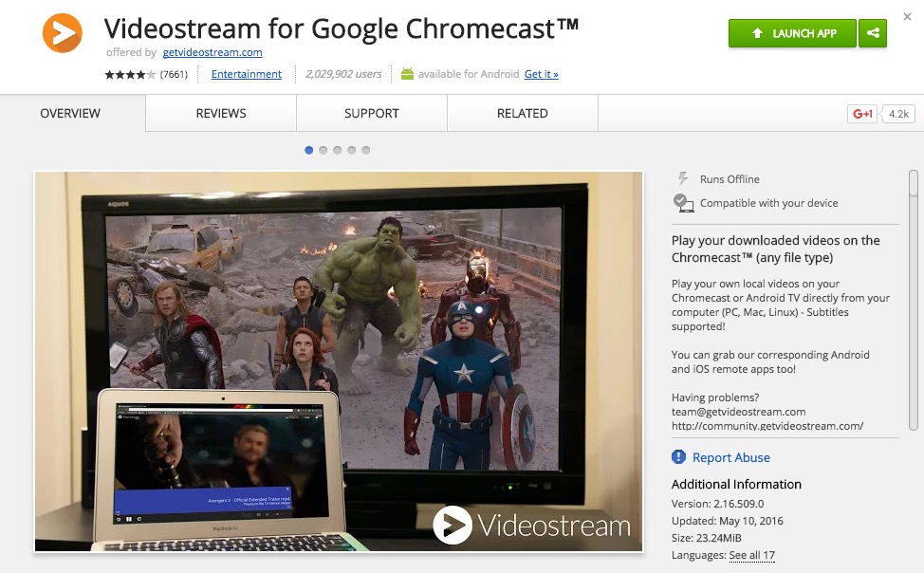This screenshot has width=924, height=573.
Task: Click the Runs Offline lightning icon
Action: [682, 178]
